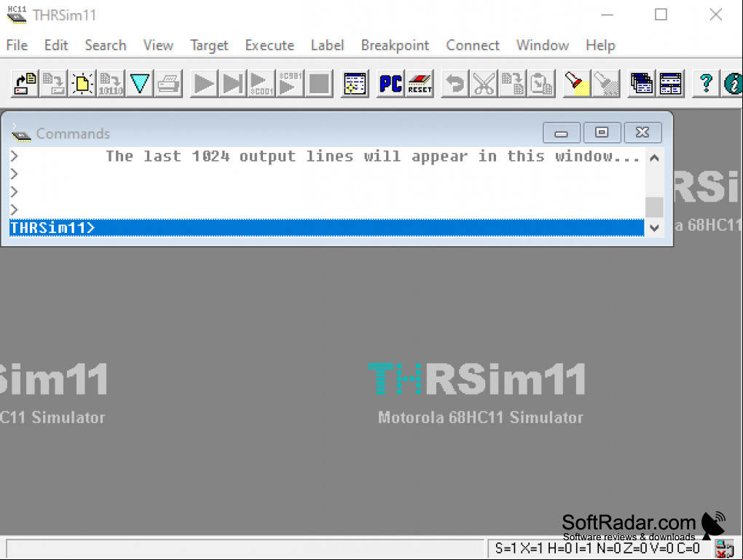Create a new file with the sun-page icon
The width and height of the screenshot is (743, 560).
coord(82,84)
